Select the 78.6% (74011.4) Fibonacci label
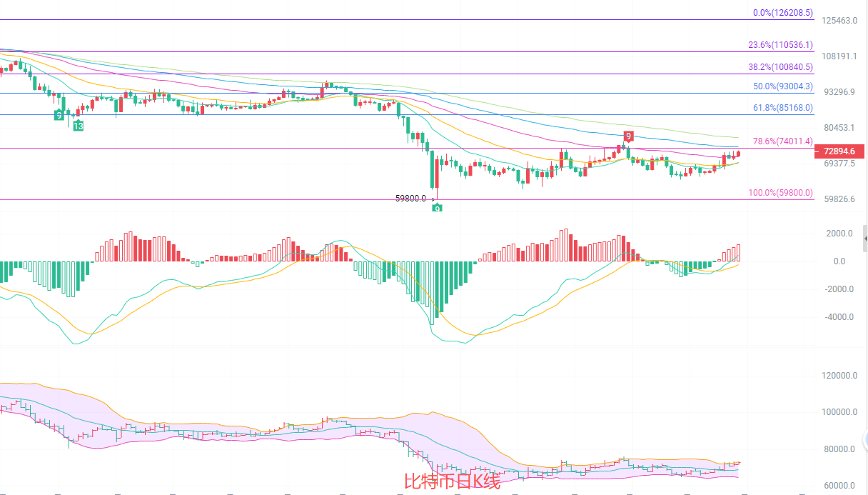The height and width of the screenshot is (495, 868). tap(782, 141)
